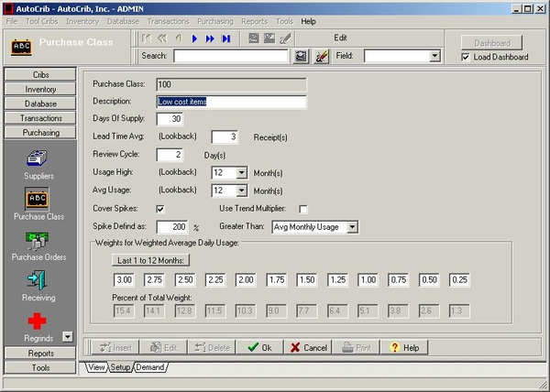Toggle the Load Dashboard checkbox
550x392 pixels.
tap(466, 57)
